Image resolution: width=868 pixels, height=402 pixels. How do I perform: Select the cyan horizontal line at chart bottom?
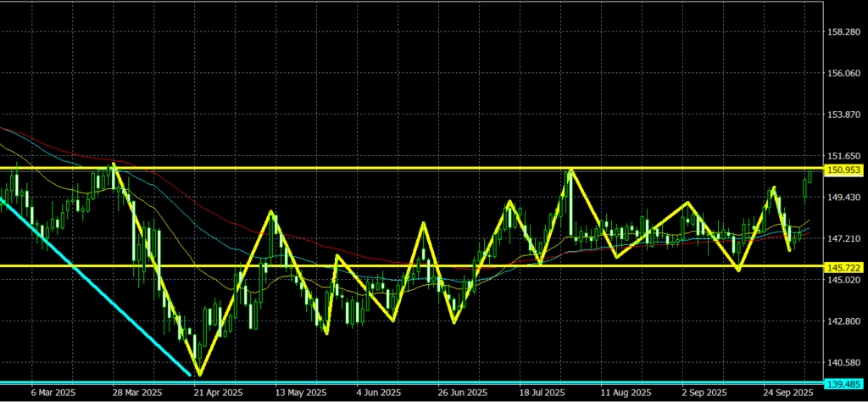tap(424, 382)
